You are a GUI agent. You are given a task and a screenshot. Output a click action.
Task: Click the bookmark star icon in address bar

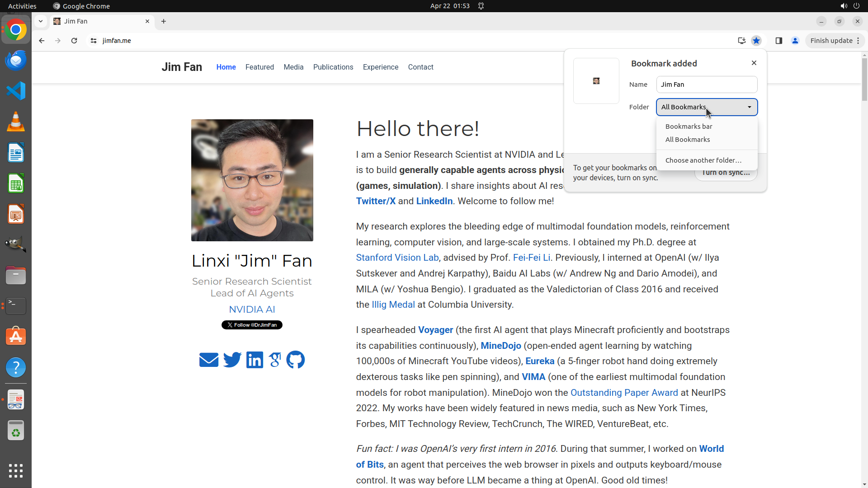(756, 41)
